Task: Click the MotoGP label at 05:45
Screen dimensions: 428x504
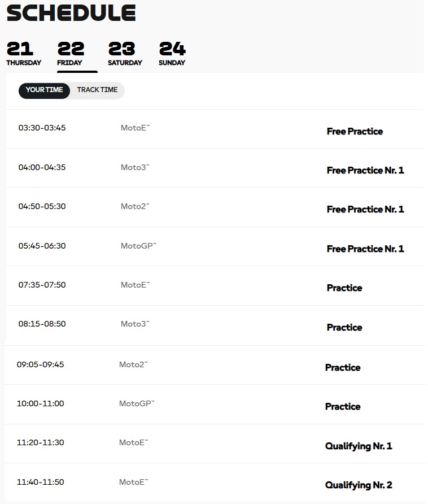Action: pos(138,246)
